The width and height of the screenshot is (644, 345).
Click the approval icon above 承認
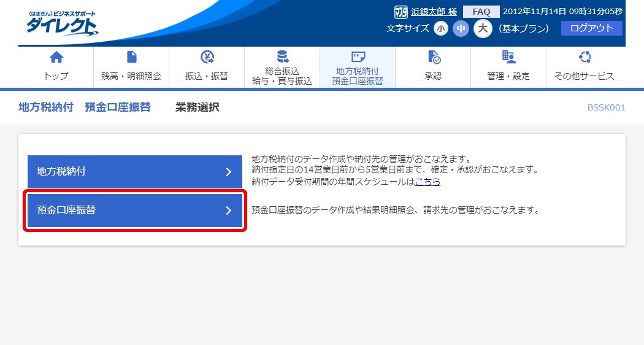tap(433, 58)
